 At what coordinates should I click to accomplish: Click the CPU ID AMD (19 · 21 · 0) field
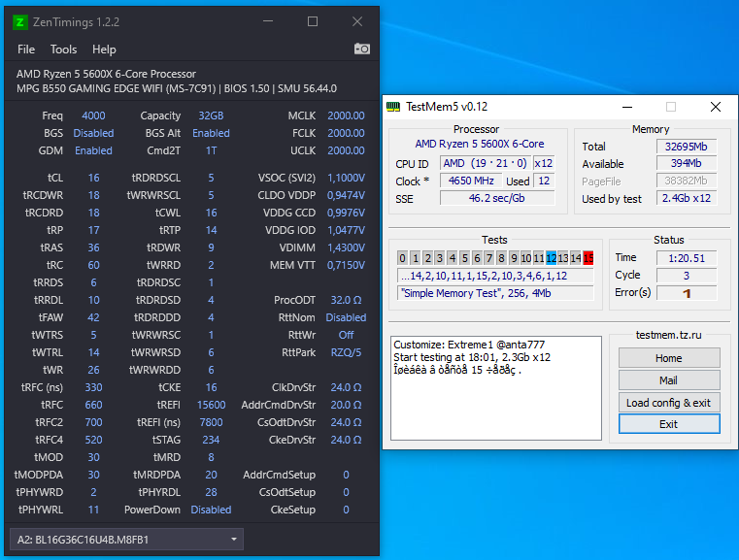click(486, 163)
